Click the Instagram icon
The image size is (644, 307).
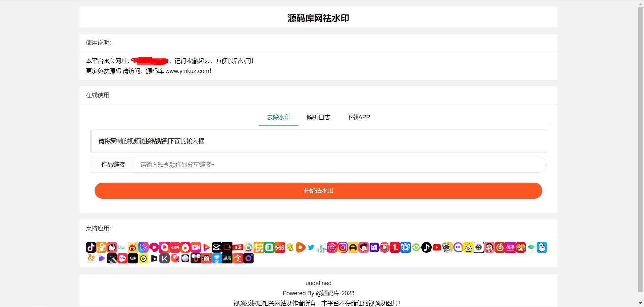pyautogui.click(x=343, y=247)
